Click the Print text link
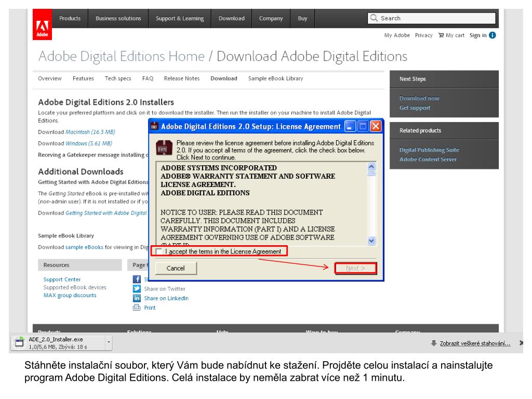532x399 pixels. [150, 308]
